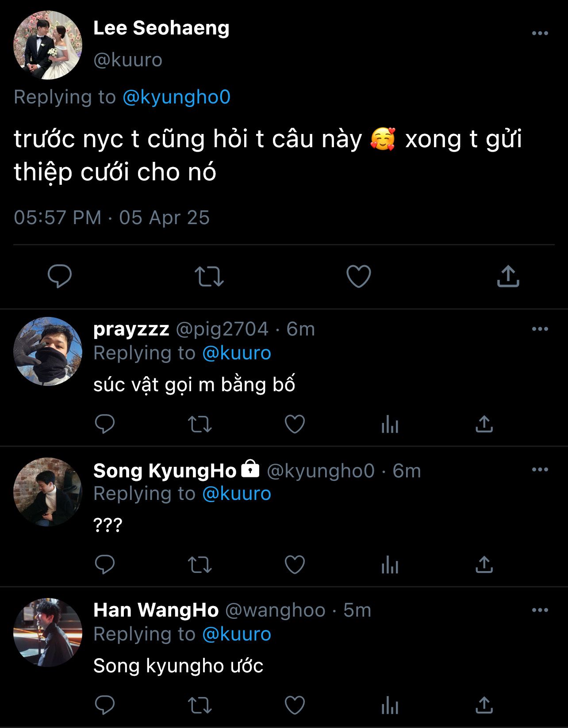Open the @kyungho0 mention link

[176, 97]
